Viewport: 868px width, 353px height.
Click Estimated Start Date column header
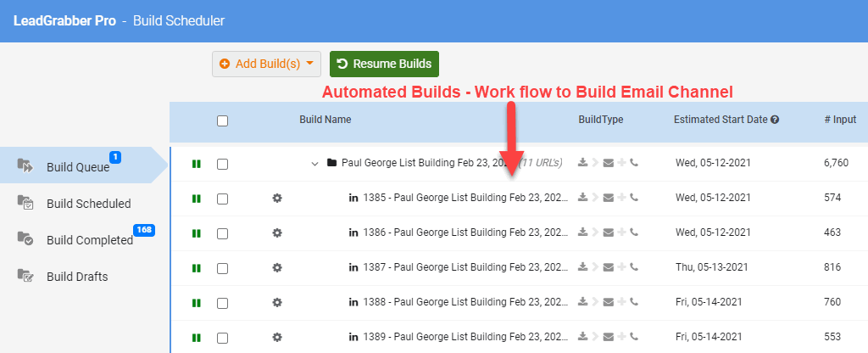tap(721, 119)
